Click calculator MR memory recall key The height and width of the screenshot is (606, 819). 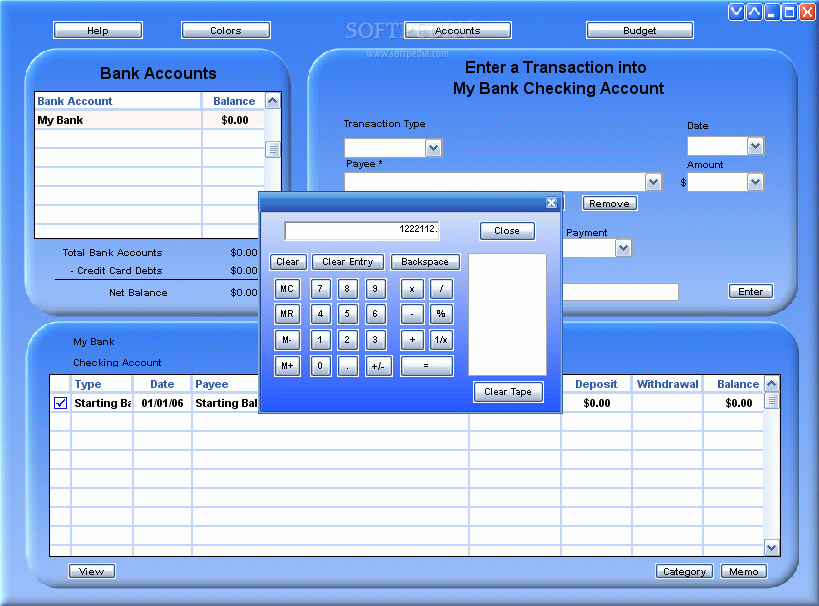point(287,314)
